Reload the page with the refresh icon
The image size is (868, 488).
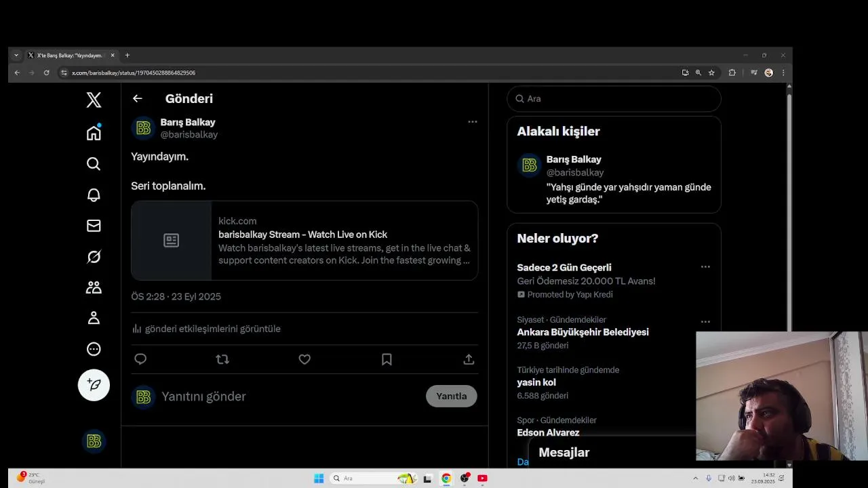[46, 73]
